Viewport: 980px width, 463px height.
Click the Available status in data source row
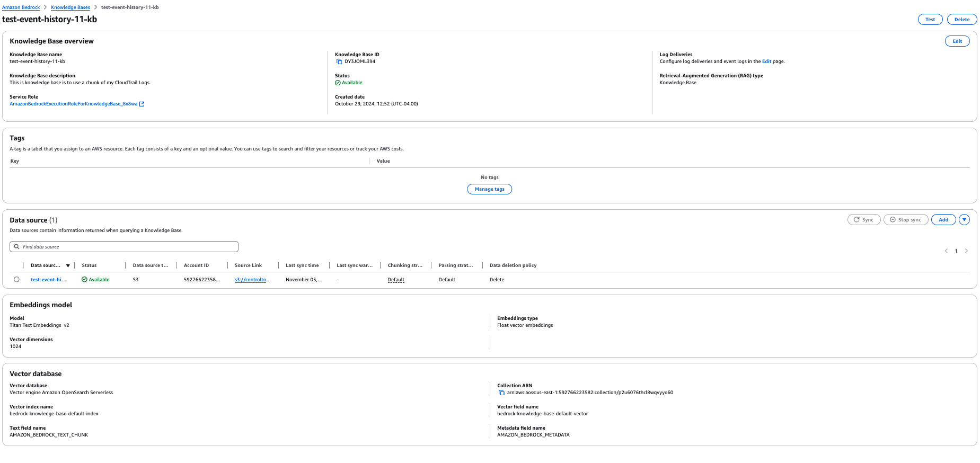pos(95,280)
